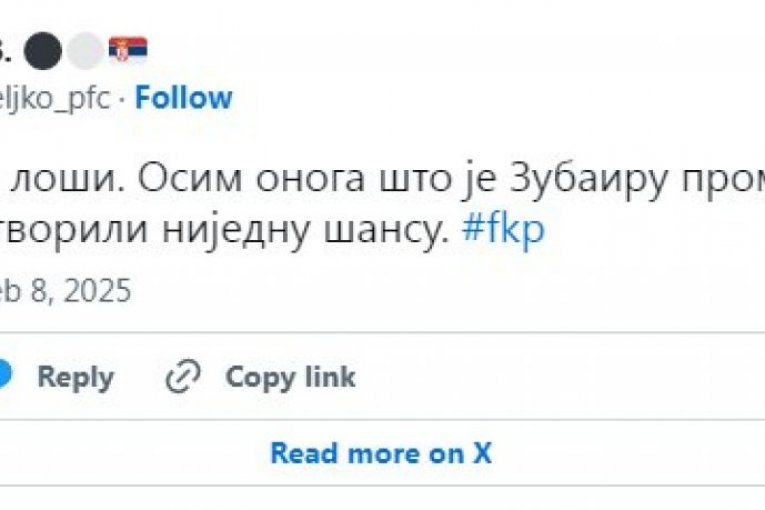Open the #fkp hashtag

click(x=503, y=228)
